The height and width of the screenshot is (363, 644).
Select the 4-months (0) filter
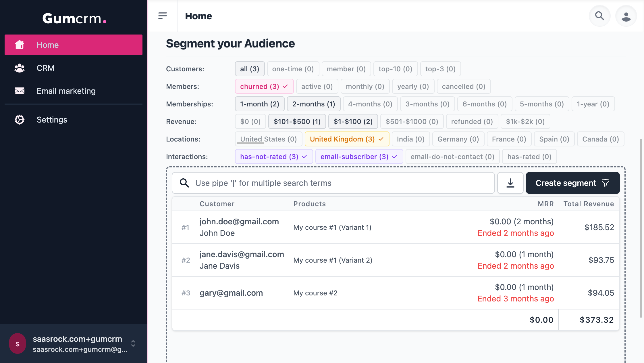pyautogui.click(x=370, y=104)
